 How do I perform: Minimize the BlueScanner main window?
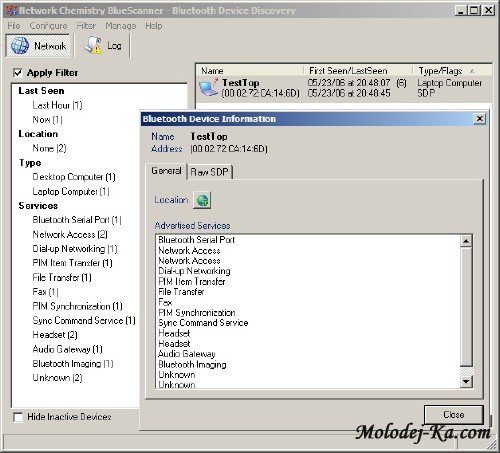click(461, 11)
